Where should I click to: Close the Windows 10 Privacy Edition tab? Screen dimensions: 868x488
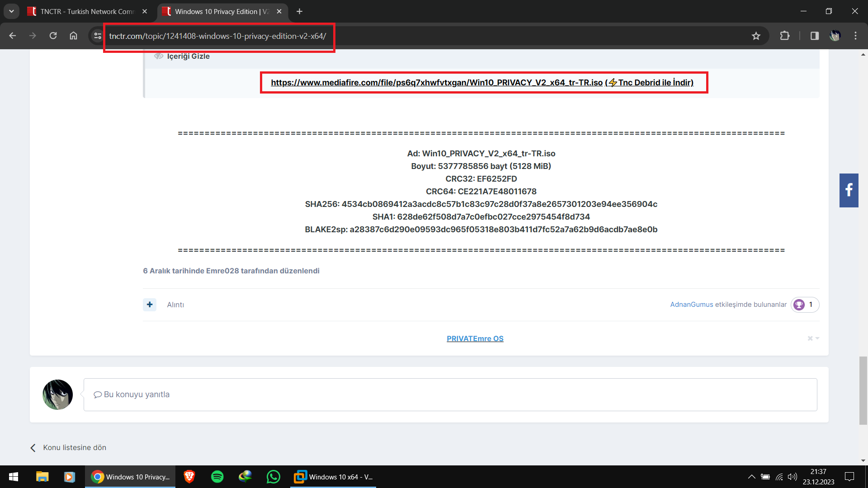tap(279, 11)
